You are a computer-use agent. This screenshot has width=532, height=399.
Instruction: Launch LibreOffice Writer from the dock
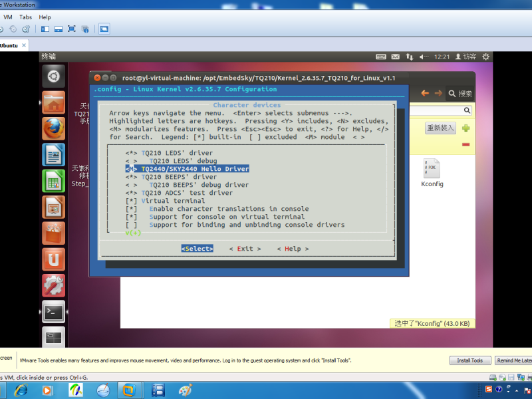coord(53,155)
